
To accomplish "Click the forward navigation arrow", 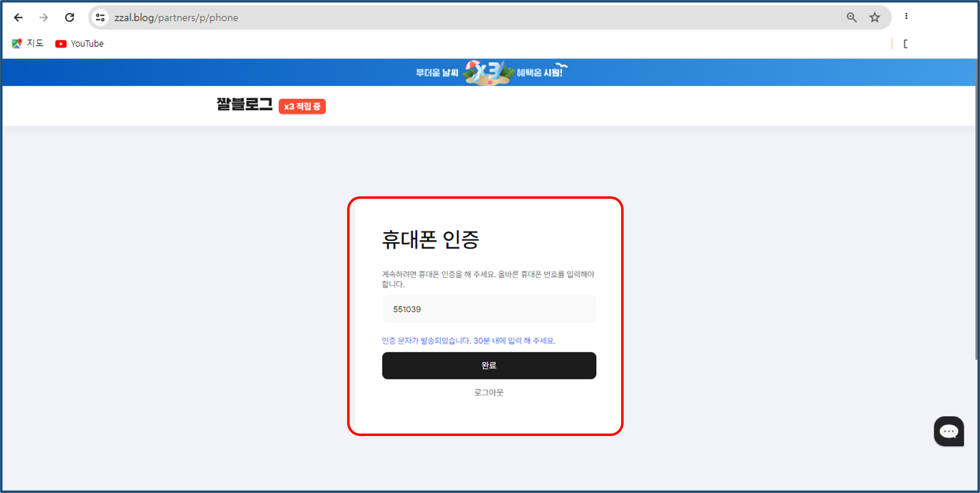I will tap(43, 18).
